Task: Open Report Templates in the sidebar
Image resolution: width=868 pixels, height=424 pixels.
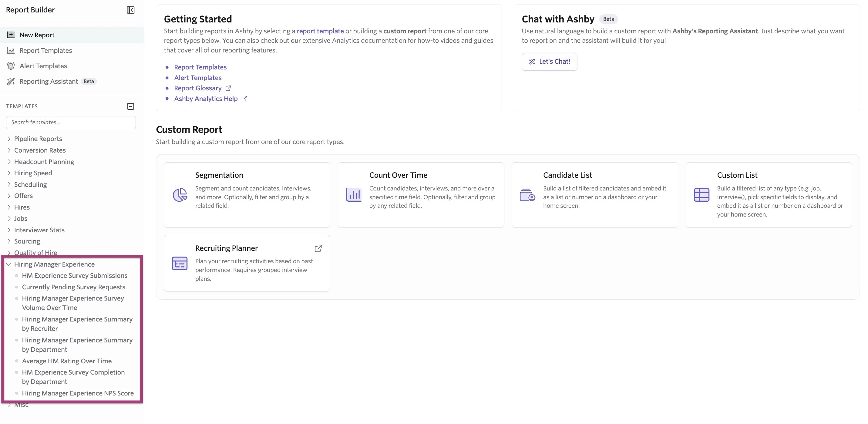Action: pyautogui.click(x=72, y=51)
